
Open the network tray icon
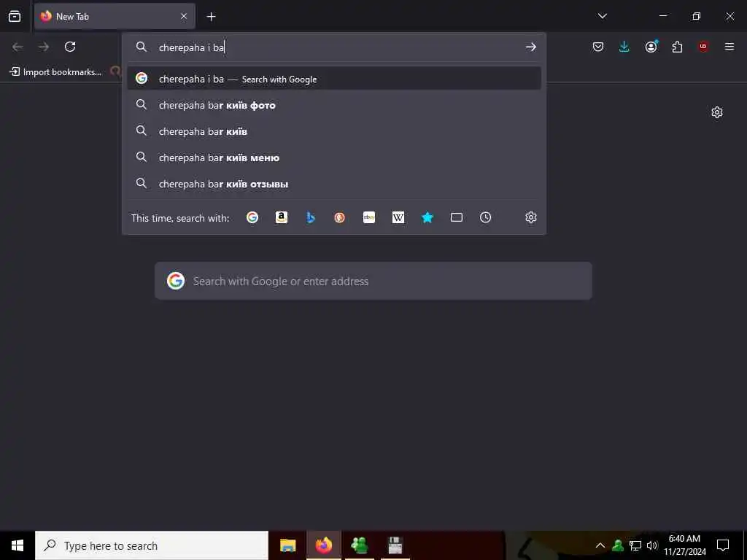(x=635, y=545)
